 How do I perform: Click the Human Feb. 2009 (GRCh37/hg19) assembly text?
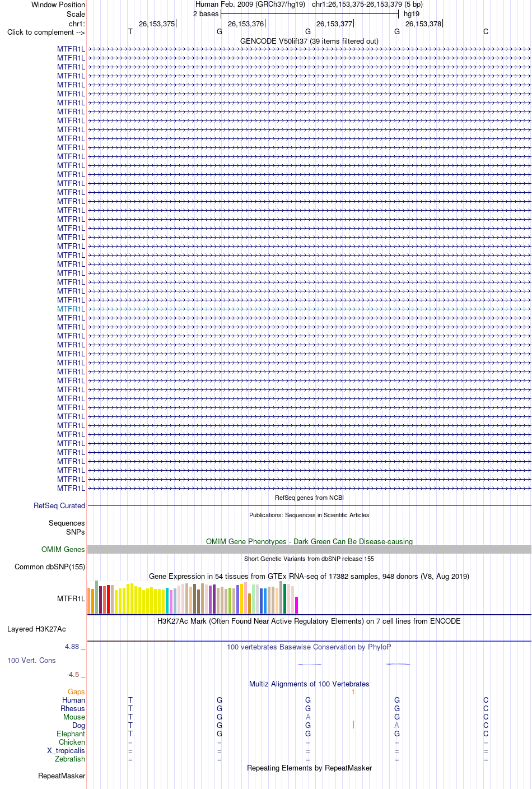pos(250,4)
